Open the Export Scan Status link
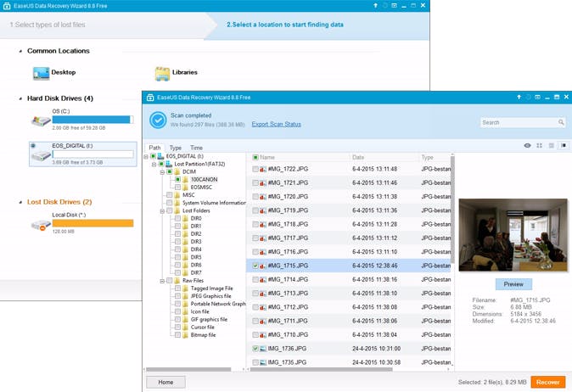The image size is (572, 392). tap(276, 125)
